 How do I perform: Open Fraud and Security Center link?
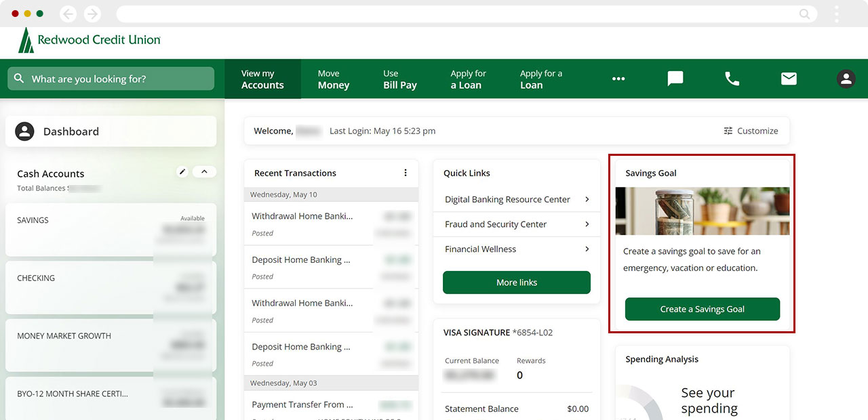coord(496,224)
